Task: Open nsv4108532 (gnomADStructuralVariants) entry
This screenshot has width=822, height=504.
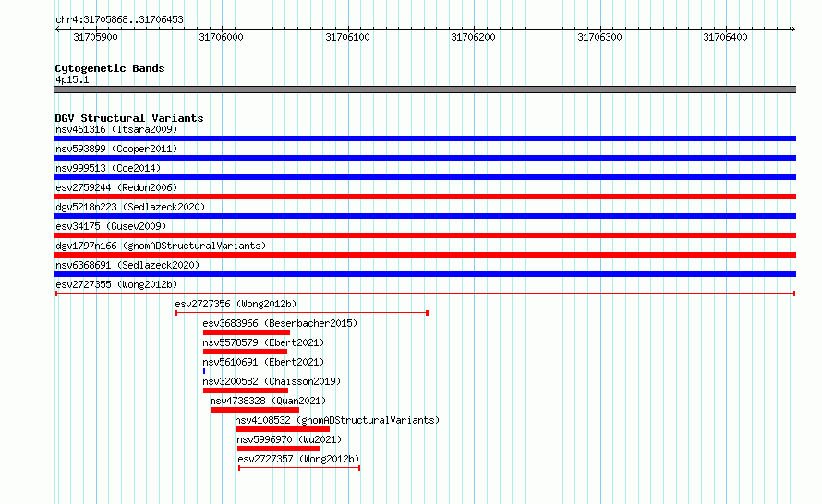Action: click(337, 420)
